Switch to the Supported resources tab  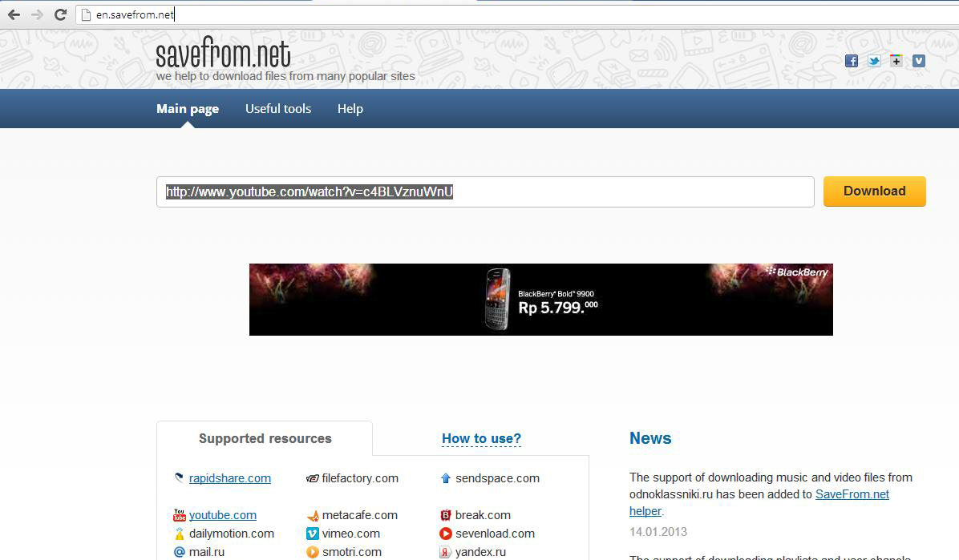click(x=265, y=438)
